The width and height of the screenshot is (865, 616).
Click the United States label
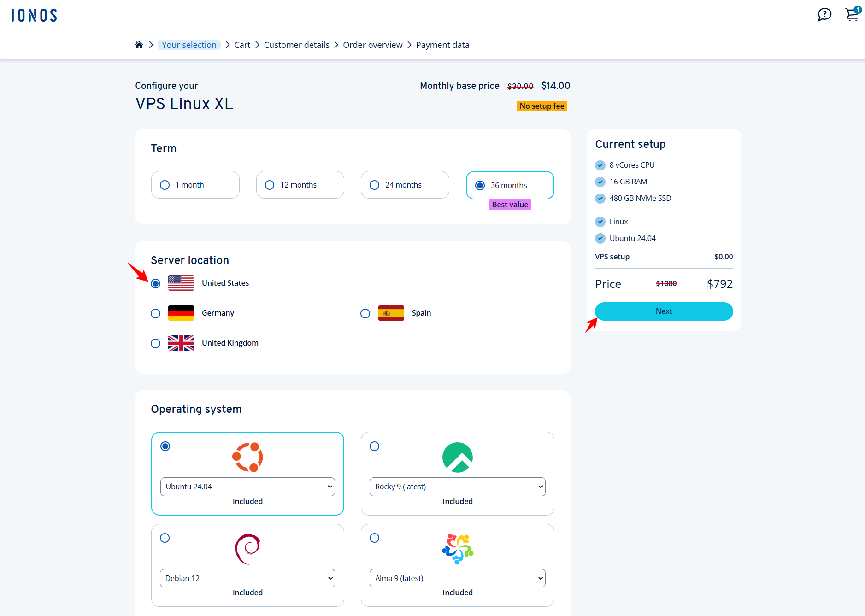coord(225,283)
